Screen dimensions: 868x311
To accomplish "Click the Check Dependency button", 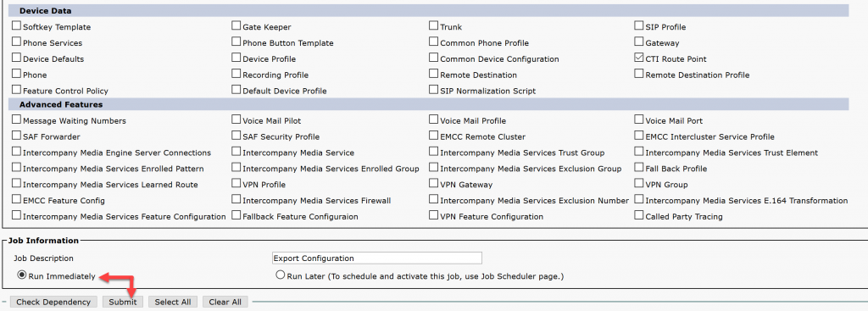I will [x=53, y=302].
